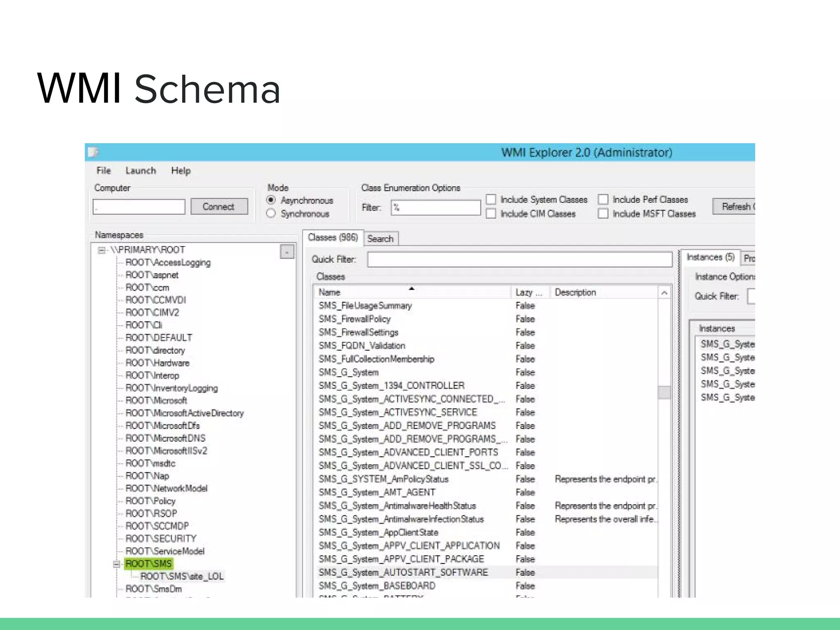
Task: Click the class enumeration Filter field
Action: [436, 208]
